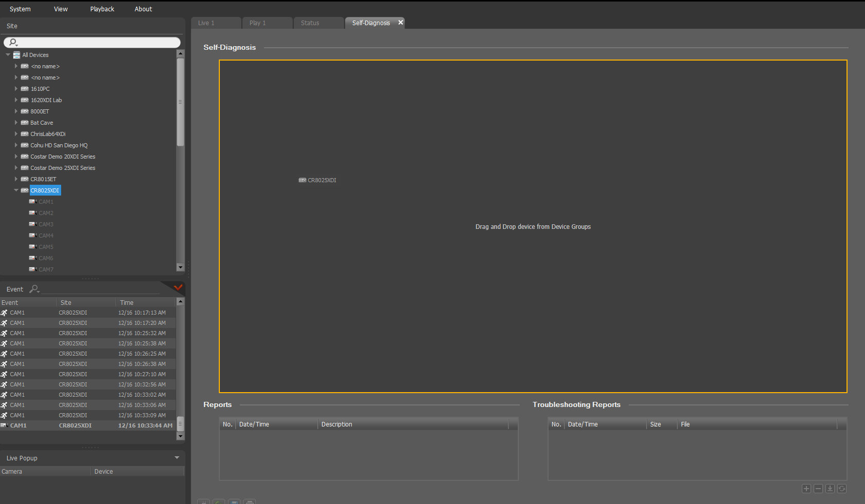This screenshot has height=504, width=865.
Task: Collapse the All Devices tree root
Action: tap(8, 55)
